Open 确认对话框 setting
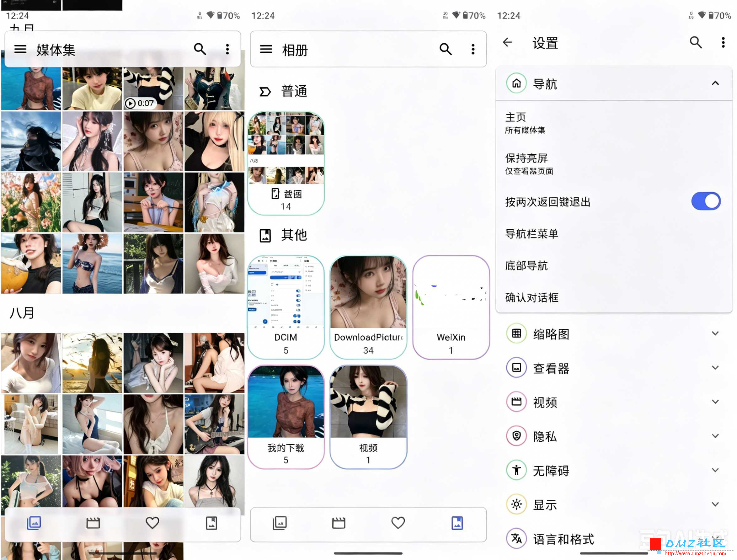Viewport: 737px width, 560px height. tap(613, 297)
